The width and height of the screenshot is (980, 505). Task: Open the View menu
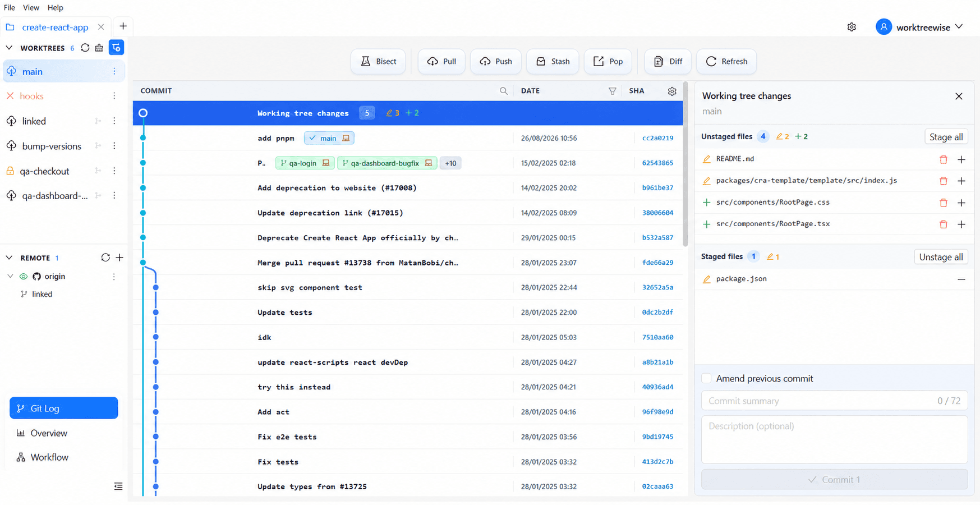point(31,8)
